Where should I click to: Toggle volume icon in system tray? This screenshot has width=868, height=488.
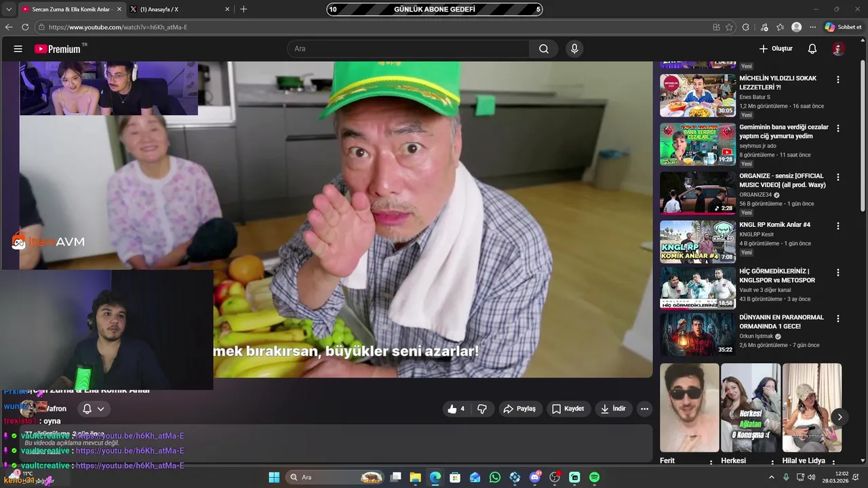pos(812,477)
